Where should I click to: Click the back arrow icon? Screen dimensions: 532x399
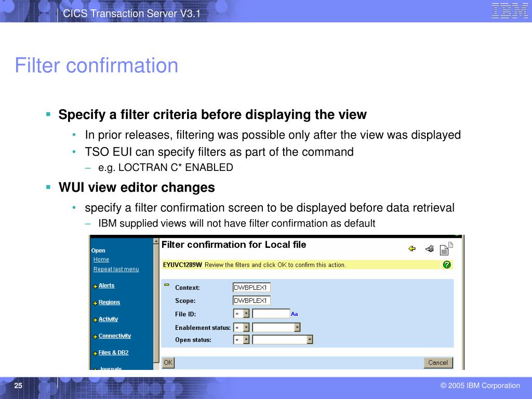coord(412,249)
